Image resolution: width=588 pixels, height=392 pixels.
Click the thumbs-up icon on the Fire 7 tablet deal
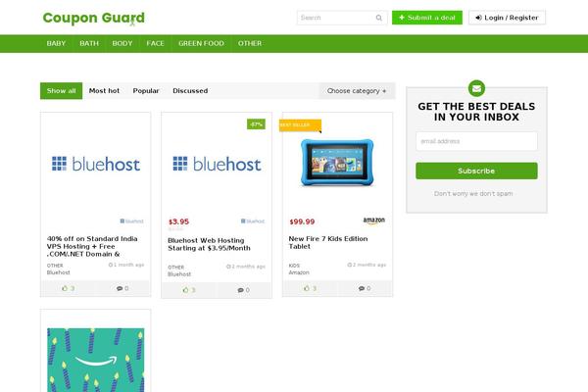point(307,288)
